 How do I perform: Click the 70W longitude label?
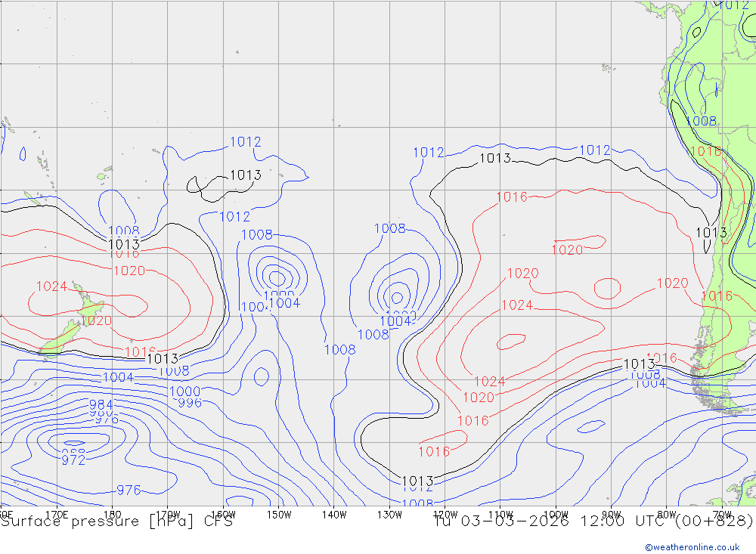click(722, 515)
